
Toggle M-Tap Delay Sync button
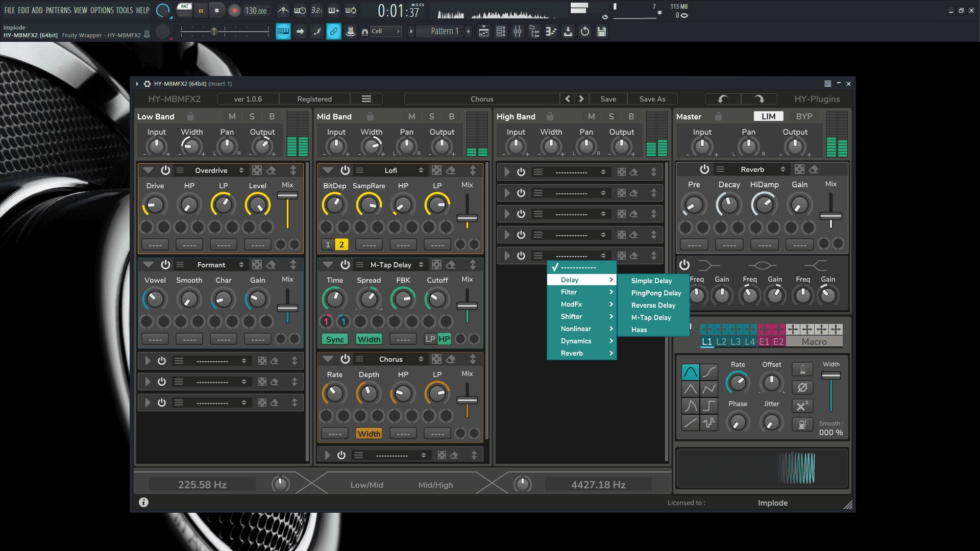click(x=335, y=339)
